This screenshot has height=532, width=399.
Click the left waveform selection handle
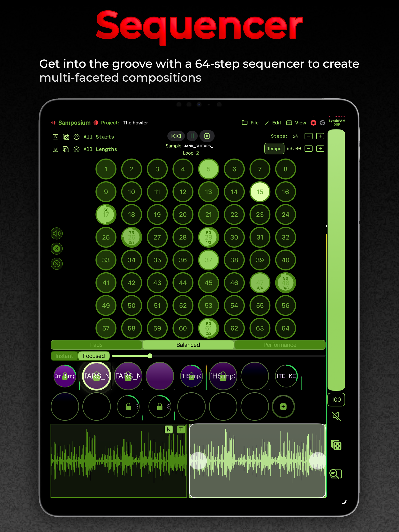[198, 461]
